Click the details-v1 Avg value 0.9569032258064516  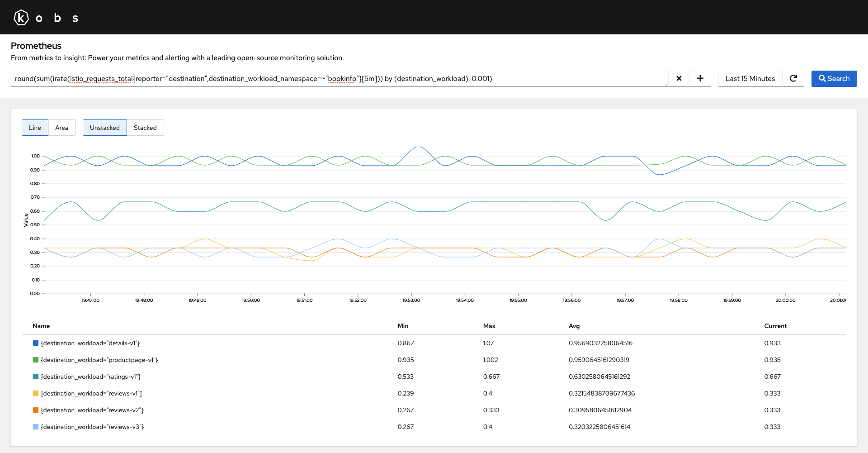click(x=600, y=343)
